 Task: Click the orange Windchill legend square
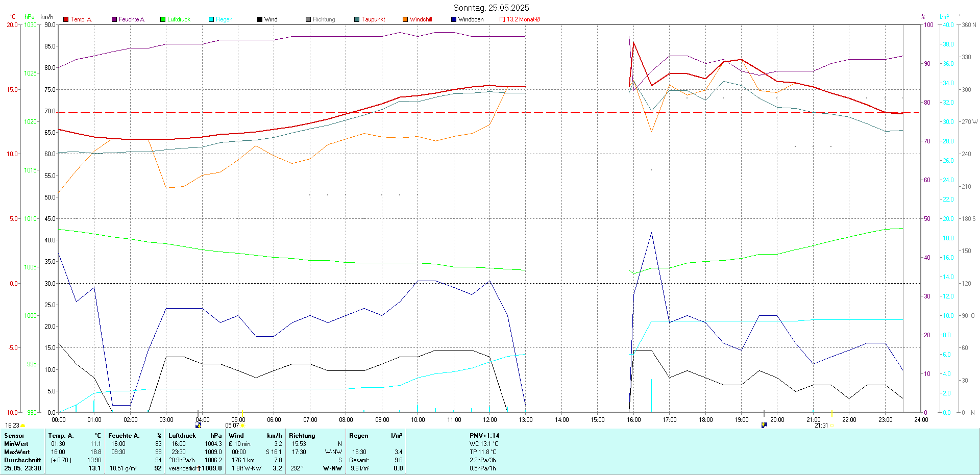405,19
